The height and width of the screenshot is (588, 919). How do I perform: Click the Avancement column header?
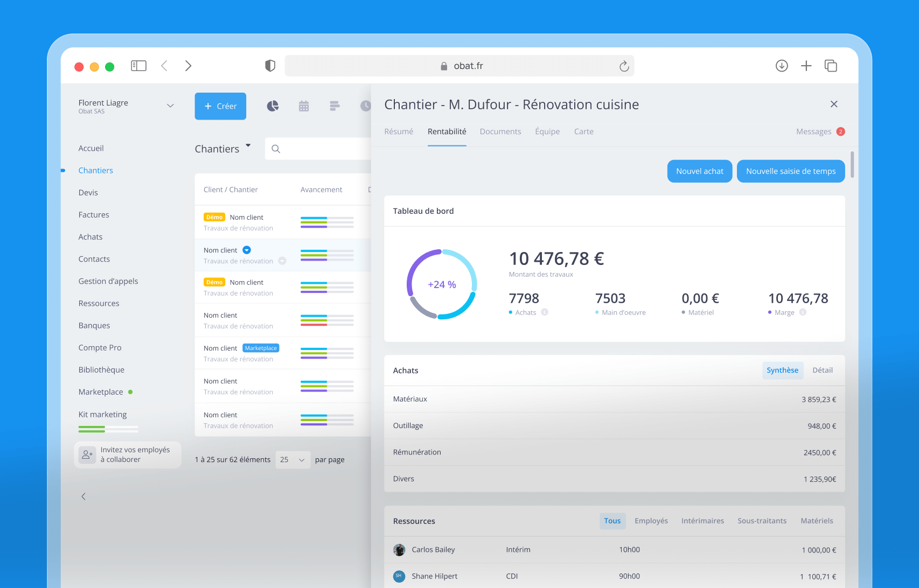[321, 190]
